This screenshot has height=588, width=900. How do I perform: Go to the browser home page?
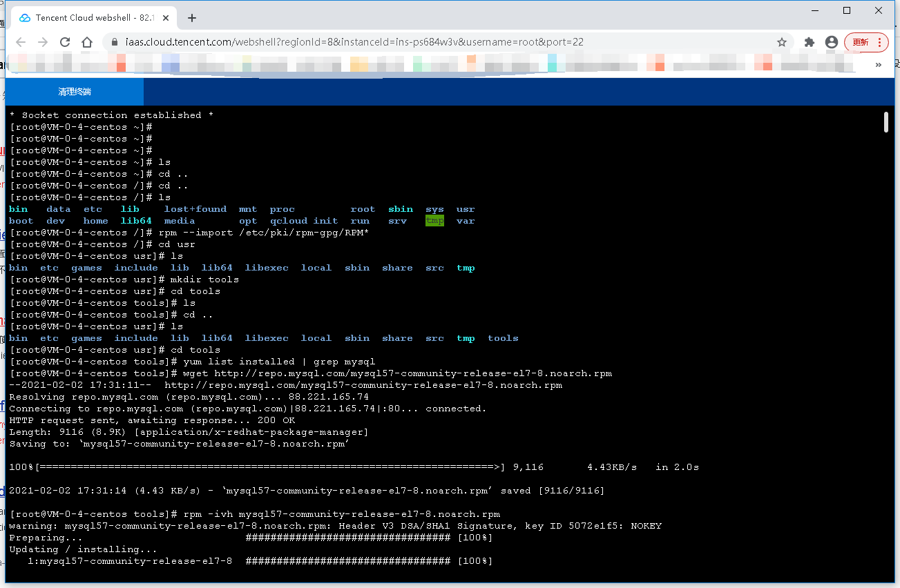(x=87, y=42)
